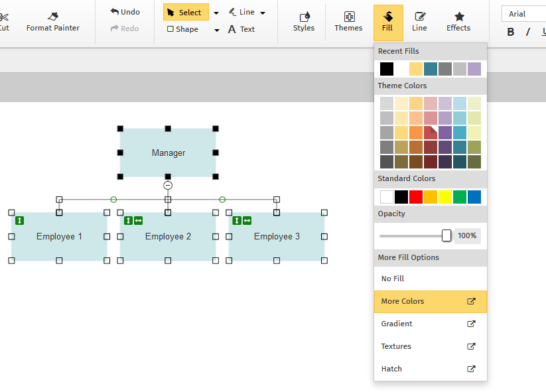The width and height of the screenshot is (546, 392).
Task: Pick the red standard color swatch
Action: 416,197
